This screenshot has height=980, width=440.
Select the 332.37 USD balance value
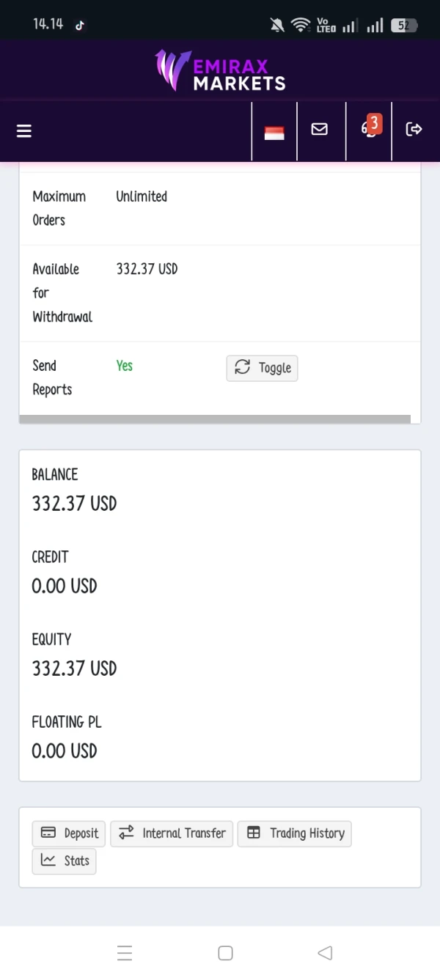(x=74, y=504)
